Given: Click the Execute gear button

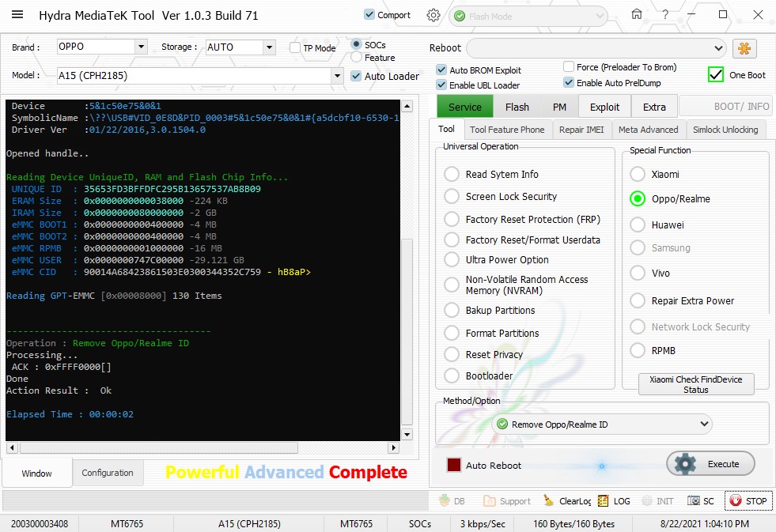Looking at the screenshot, I should pyautogui.click(x=710, y=464).
